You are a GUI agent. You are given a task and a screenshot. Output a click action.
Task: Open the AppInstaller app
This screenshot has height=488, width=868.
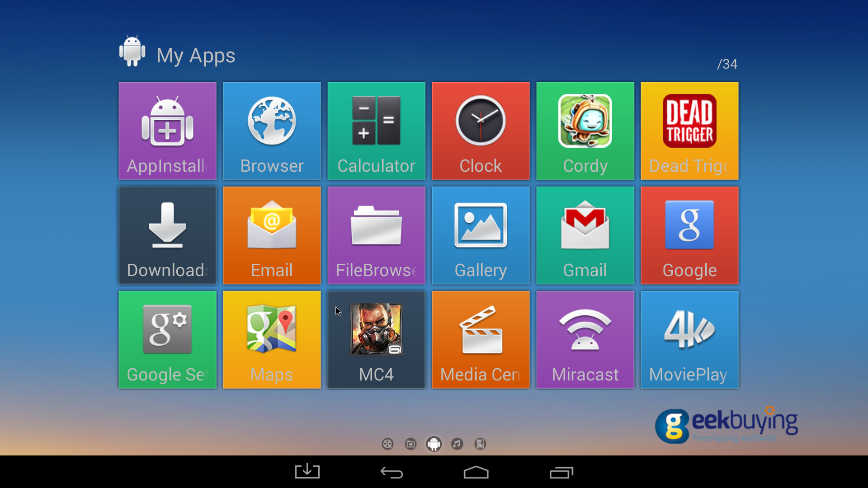(x=168, y=131)
